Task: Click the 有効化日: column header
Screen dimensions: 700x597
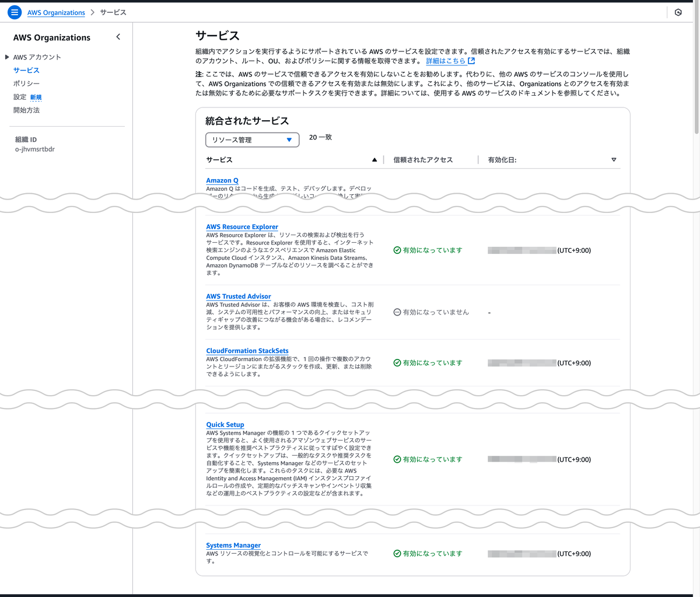Action: pos(502,160)
